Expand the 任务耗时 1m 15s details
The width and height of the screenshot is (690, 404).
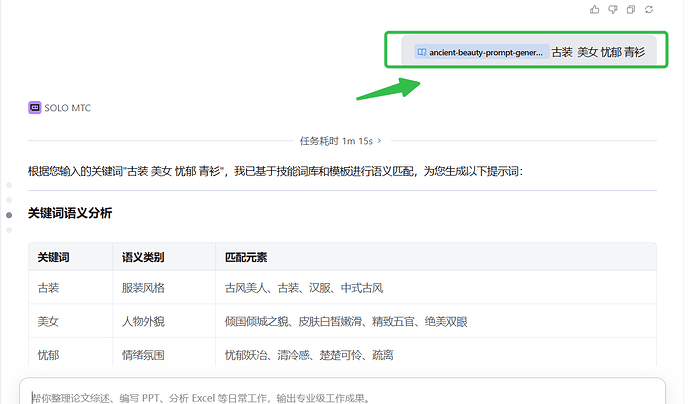(x=341, y=141)
